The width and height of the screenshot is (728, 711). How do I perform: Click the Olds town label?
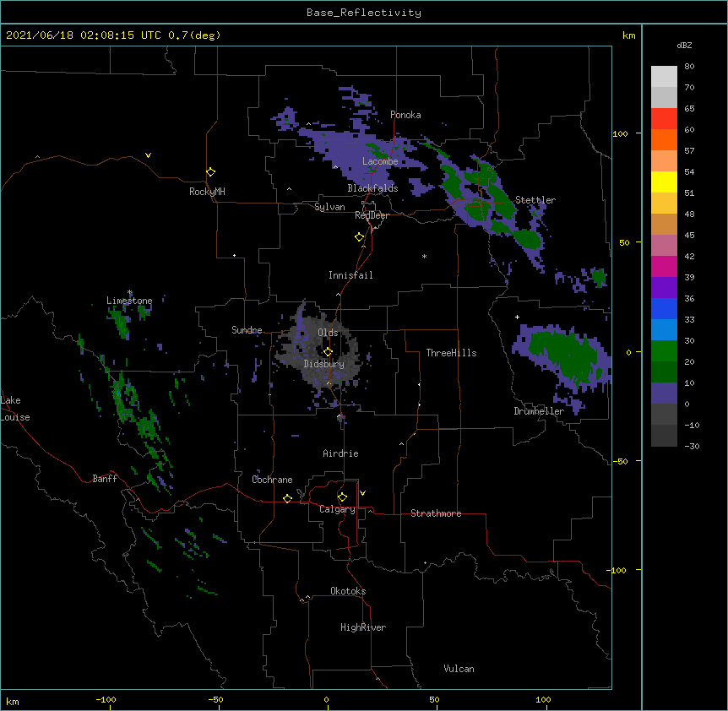[x=328, y=333]
